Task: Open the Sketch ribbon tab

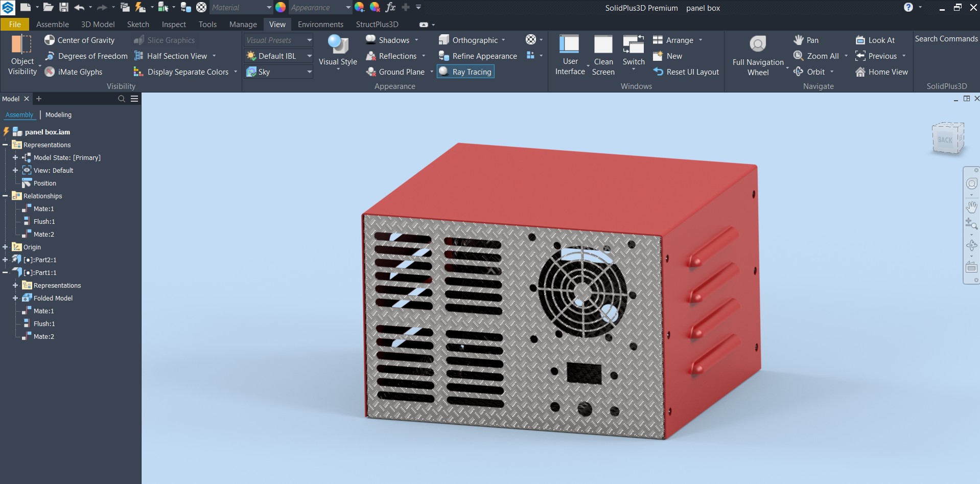Action: tap(138, 24)
